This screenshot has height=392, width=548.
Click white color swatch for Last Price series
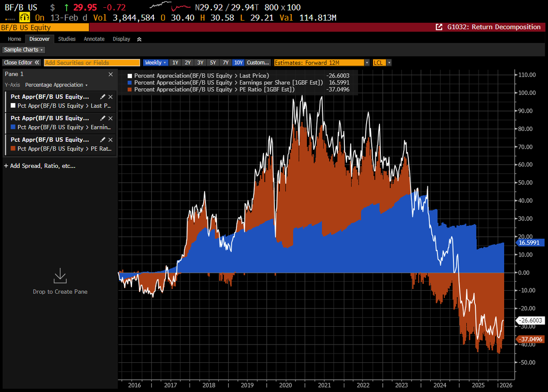[13, 106]
